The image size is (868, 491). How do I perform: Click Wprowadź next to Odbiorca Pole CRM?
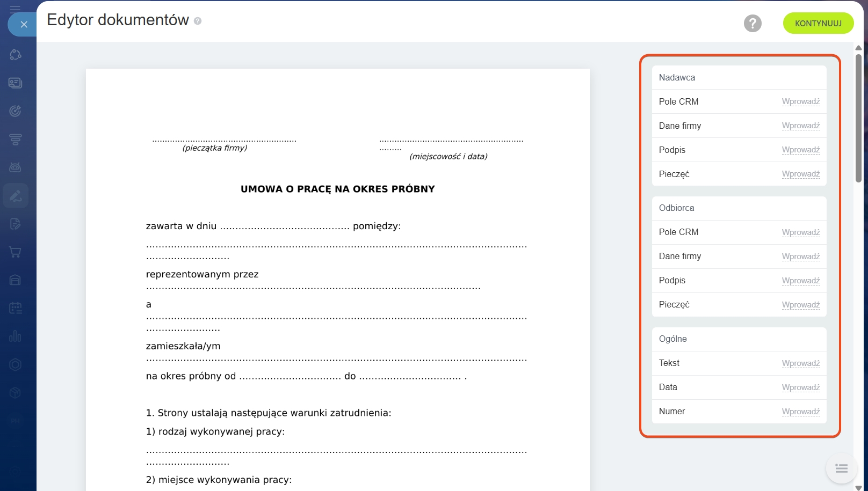point(800,232)
